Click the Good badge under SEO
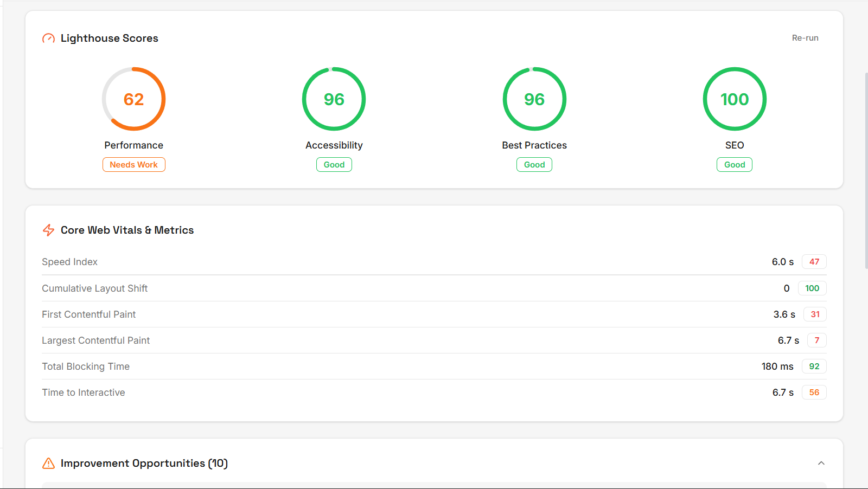The image size is (868, 489). (735, 165)
